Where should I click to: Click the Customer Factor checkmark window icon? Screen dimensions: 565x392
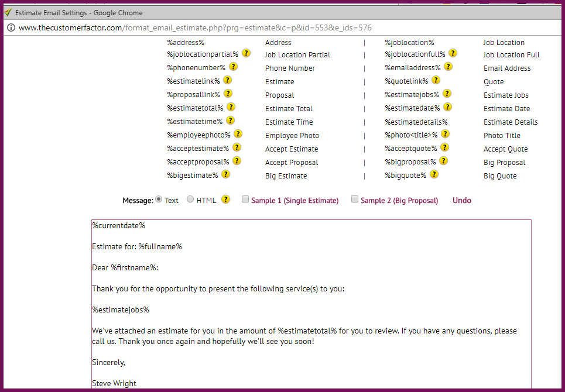pyautogui.click(x=8, y=13)
